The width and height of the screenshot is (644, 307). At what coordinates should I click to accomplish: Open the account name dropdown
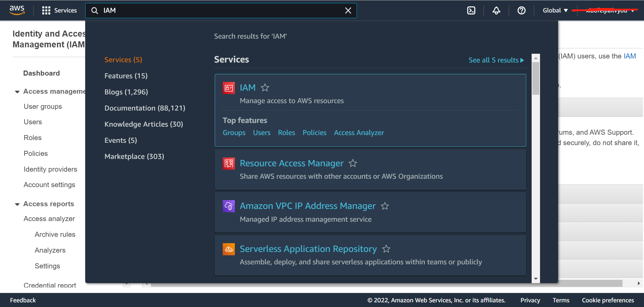[x=609, y=10]
